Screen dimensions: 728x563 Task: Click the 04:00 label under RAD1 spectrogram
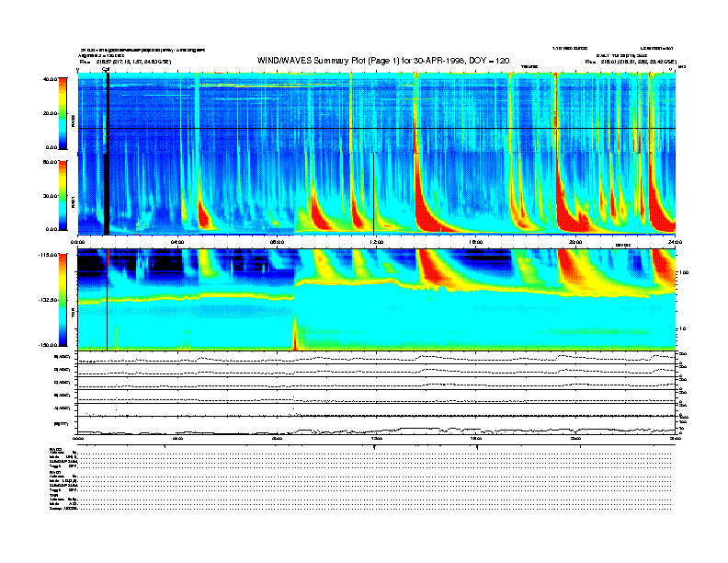[x=177, y=242]
